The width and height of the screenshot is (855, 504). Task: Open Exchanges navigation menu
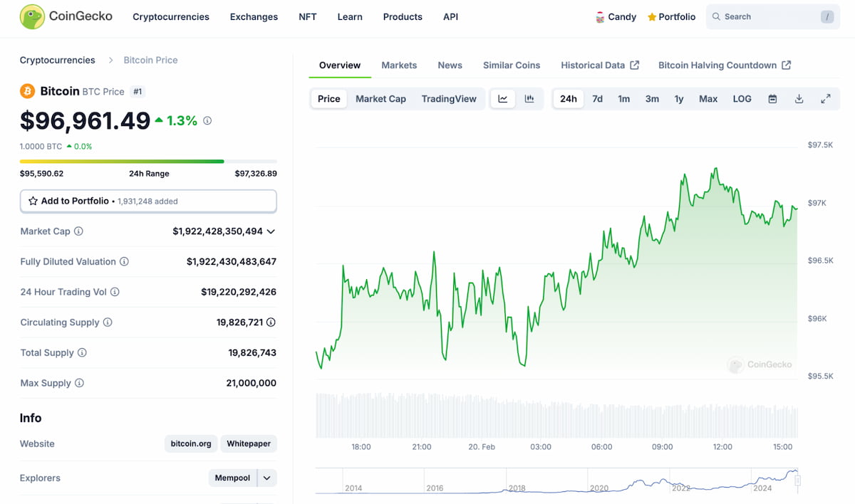pos(254,17)
